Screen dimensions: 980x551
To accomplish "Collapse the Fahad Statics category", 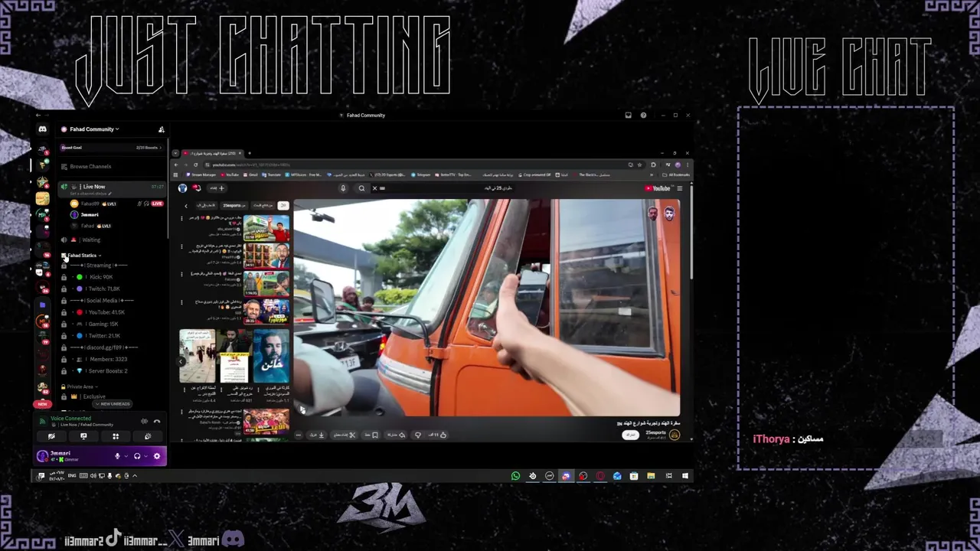I will (x=83, y=256).
